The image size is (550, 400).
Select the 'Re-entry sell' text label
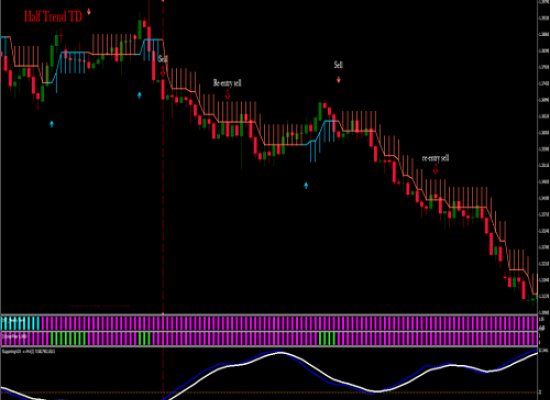pos(227,83)
